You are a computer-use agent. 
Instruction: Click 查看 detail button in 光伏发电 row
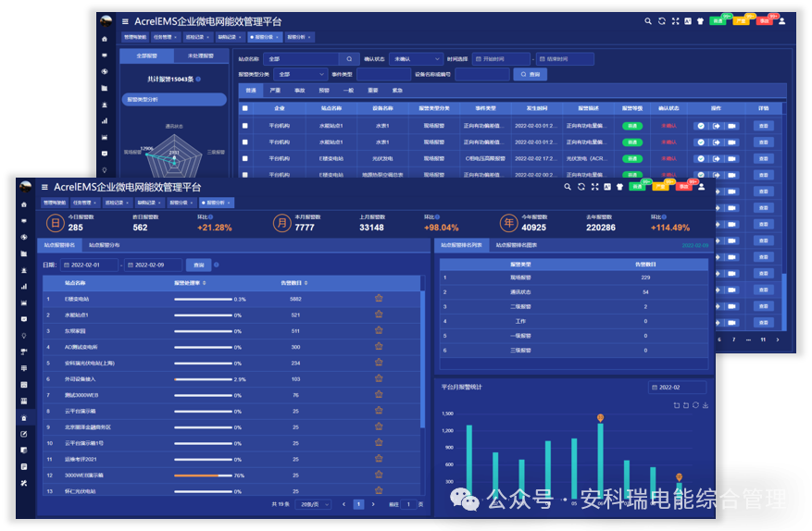pyautogui.click(x=763, y=158)
